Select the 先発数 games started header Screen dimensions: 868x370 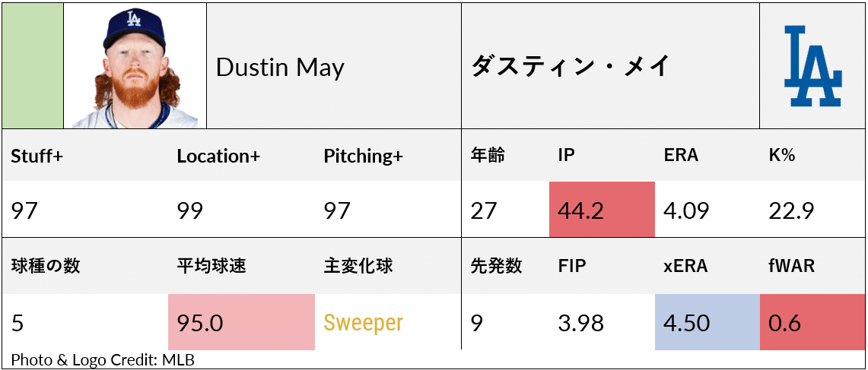pyautogui.click(x=496, y=266)
